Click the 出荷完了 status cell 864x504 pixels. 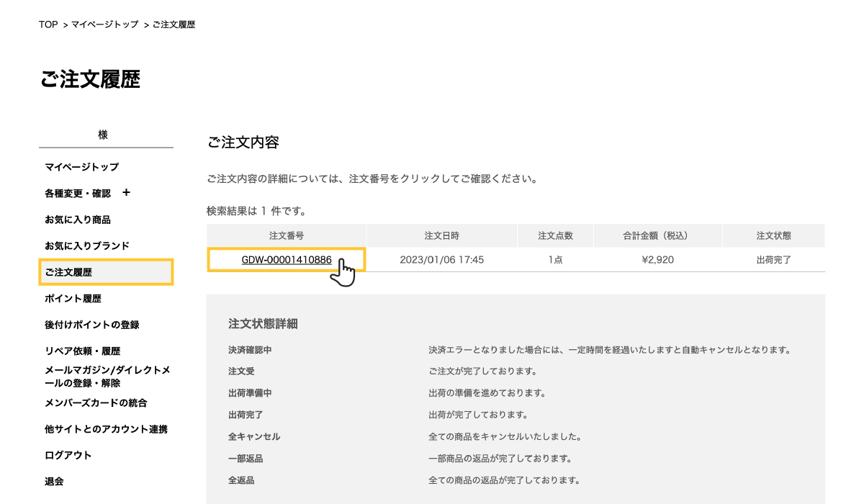(x=773, y=259)
